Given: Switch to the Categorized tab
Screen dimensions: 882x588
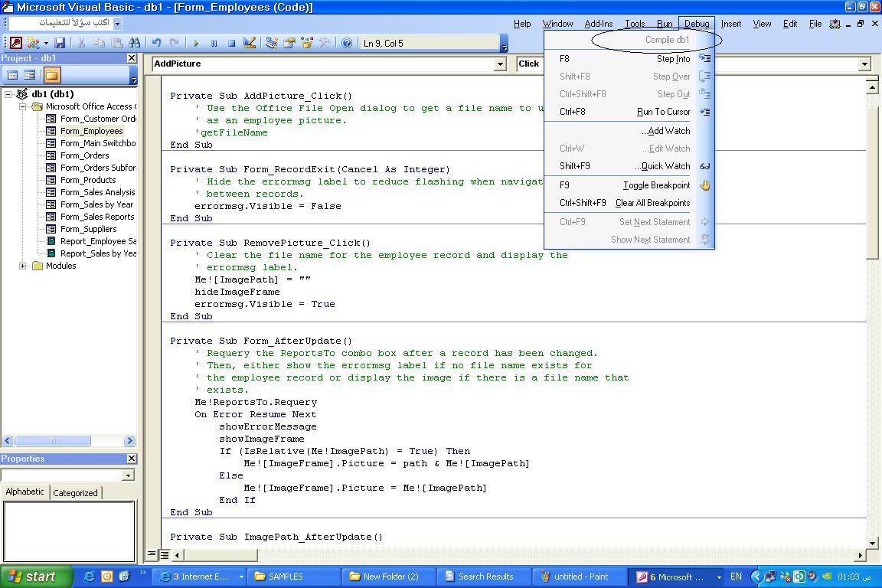Looking at the screenshot, I should [75, 493].
